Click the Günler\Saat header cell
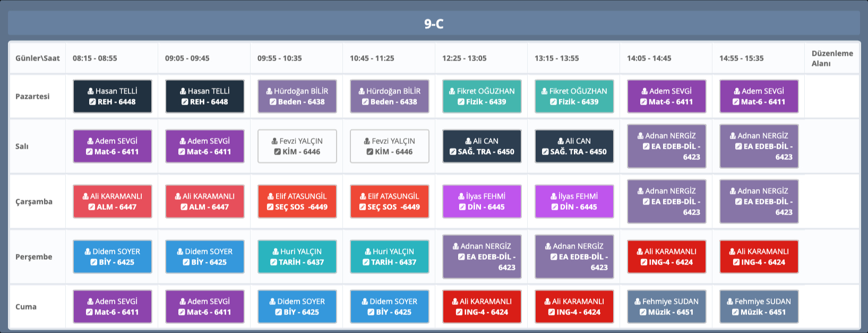The image size is (868, 333). tap(37, 58)
